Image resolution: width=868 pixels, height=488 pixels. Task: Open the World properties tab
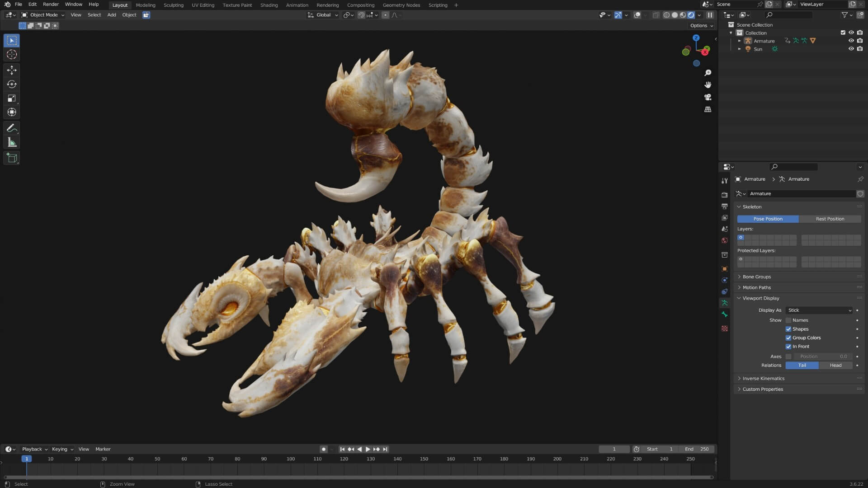click(x=725, y=240)
